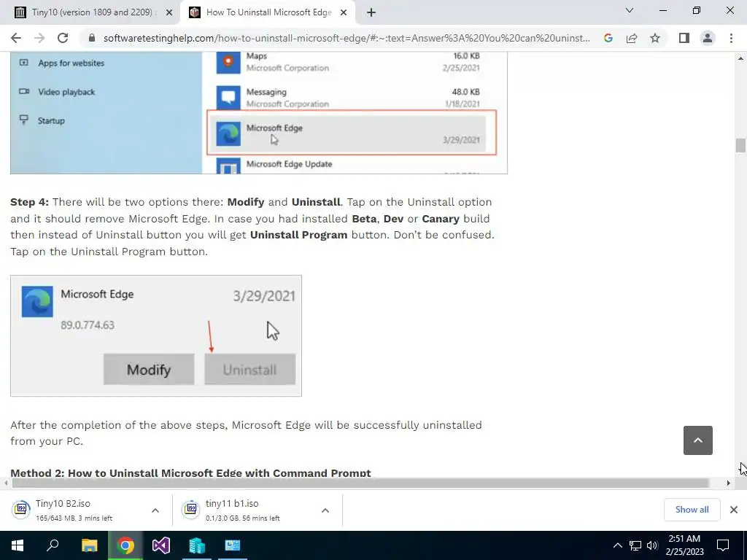The height and width of the screenshot is (560, 747).
Task: Open the tab search dropdown
Action: click(630, 10)
